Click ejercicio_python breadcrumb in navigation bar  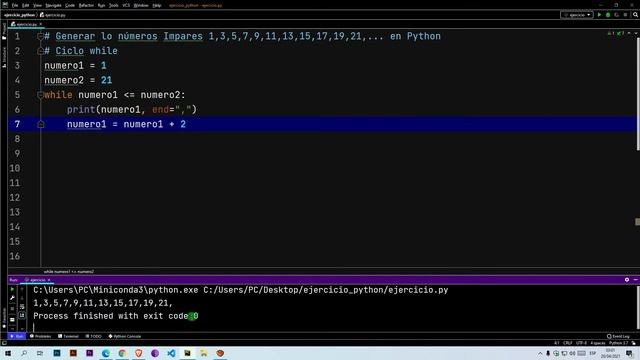tap(19, 15)
